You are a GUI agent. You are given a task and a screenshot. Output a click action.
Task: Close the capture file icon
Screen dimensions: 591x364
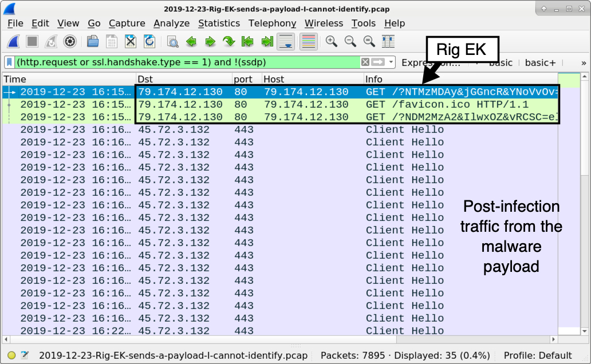click(x=131, y=41)
